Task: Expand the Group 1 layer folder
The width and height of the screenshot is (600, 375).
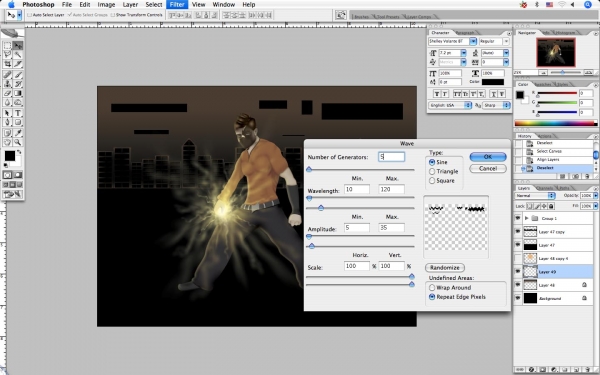Action: tap(527, 218)
